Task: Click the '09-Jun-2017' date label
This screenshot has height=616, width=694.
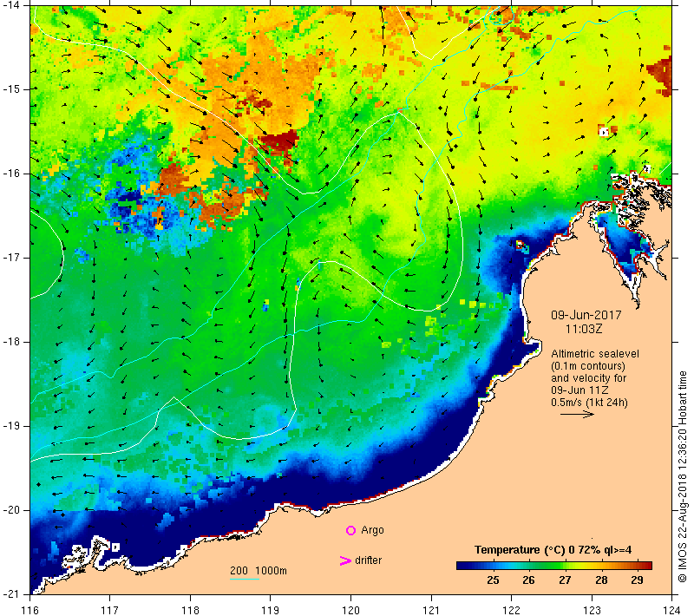Action: point(586,315)
